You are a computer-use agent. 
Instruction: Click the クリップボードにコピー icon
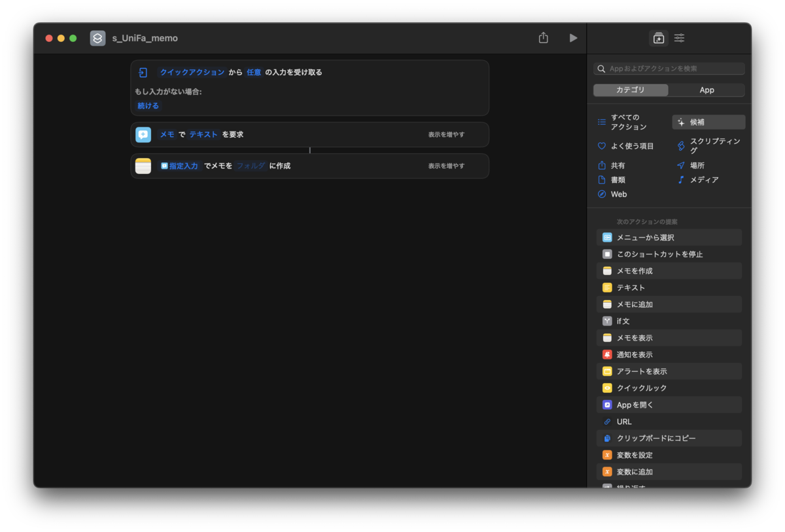pos(607,439)
